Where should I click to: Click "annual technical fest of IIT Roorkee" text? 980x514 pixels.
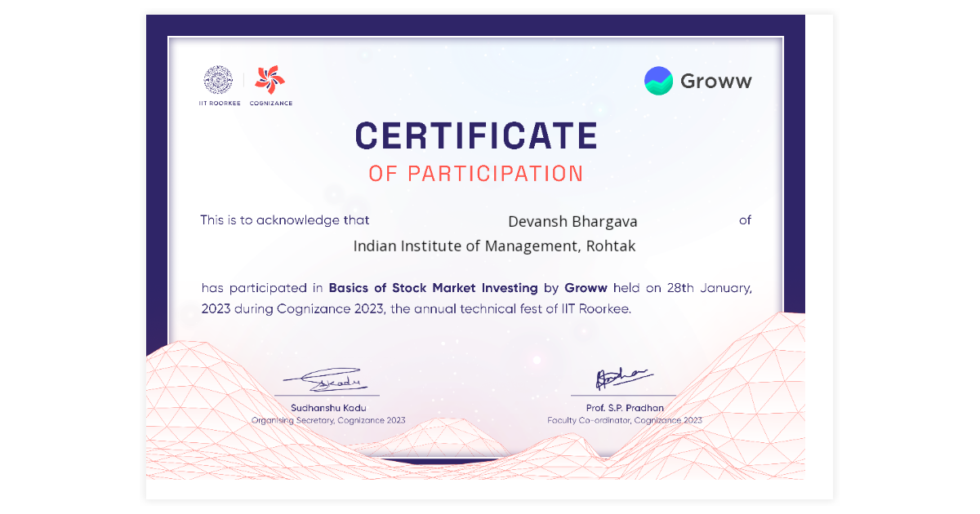(x=523, y=309)
